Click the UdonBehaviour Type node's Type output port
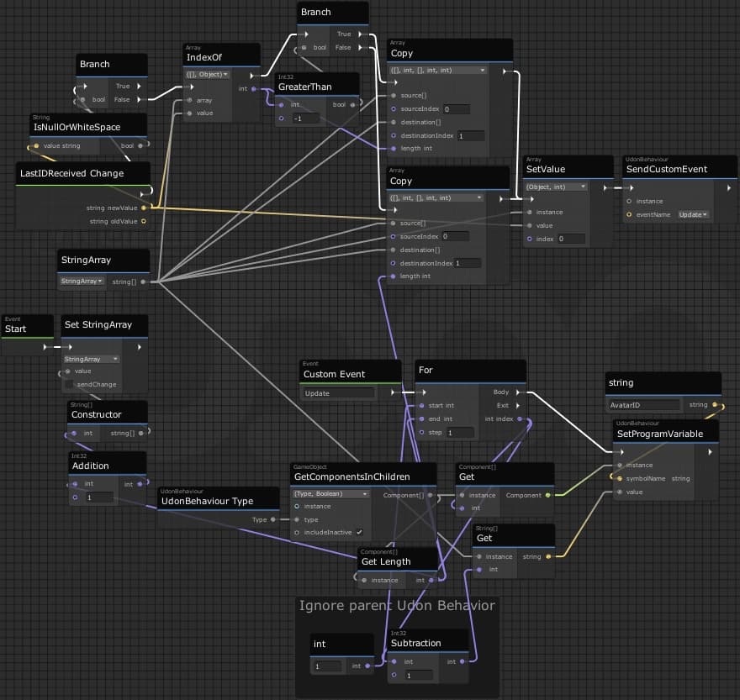740x700 pixels. pyautogui.click(x=272, y=519)
